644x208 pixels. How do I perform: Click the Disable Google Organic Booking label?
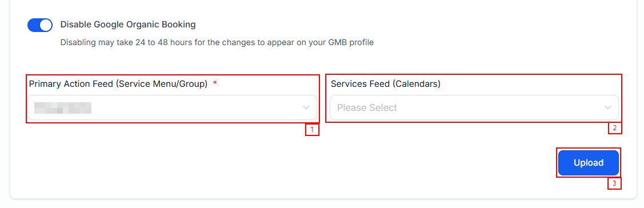pos(128,25)
